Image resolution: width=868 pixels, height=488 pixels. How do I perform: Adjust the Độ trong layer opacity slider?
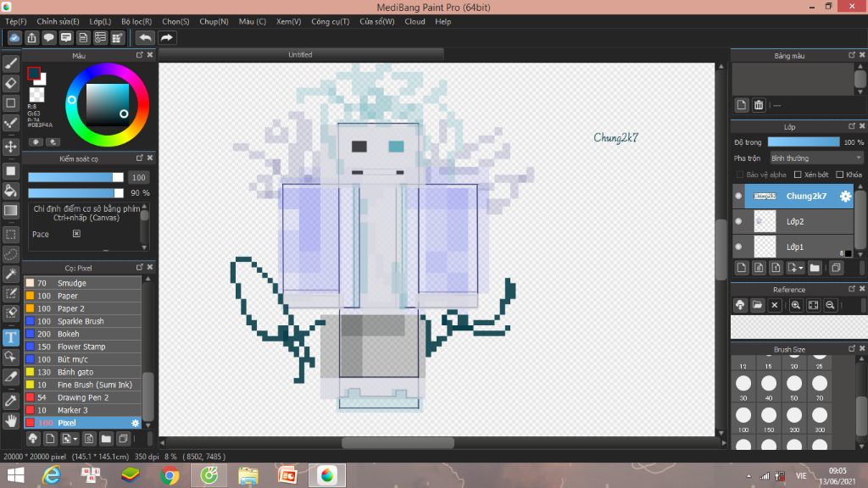804,142
